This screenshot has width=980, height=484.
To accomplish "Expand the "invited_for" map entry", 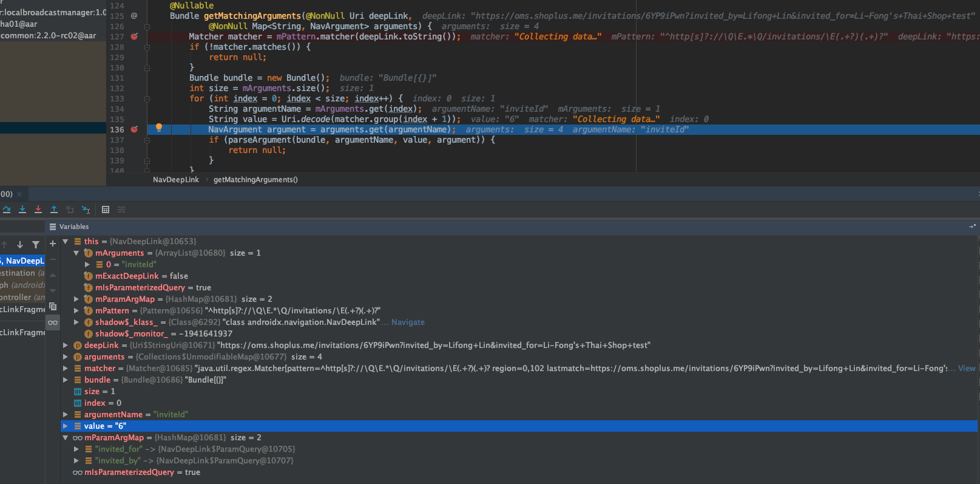I will 76,449.
